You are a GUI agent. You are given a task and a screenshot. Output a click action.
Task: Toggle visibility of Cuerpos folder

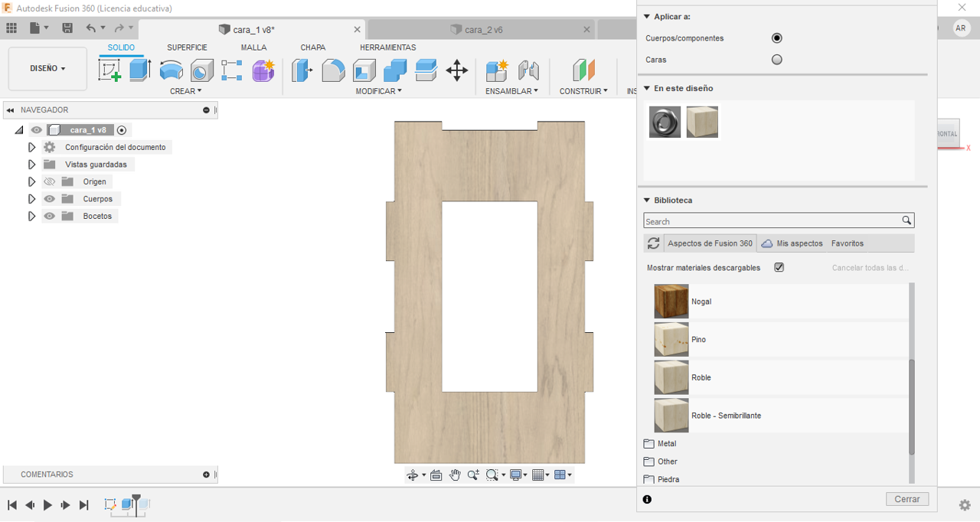pyautogui.click(x=50, y=199)
